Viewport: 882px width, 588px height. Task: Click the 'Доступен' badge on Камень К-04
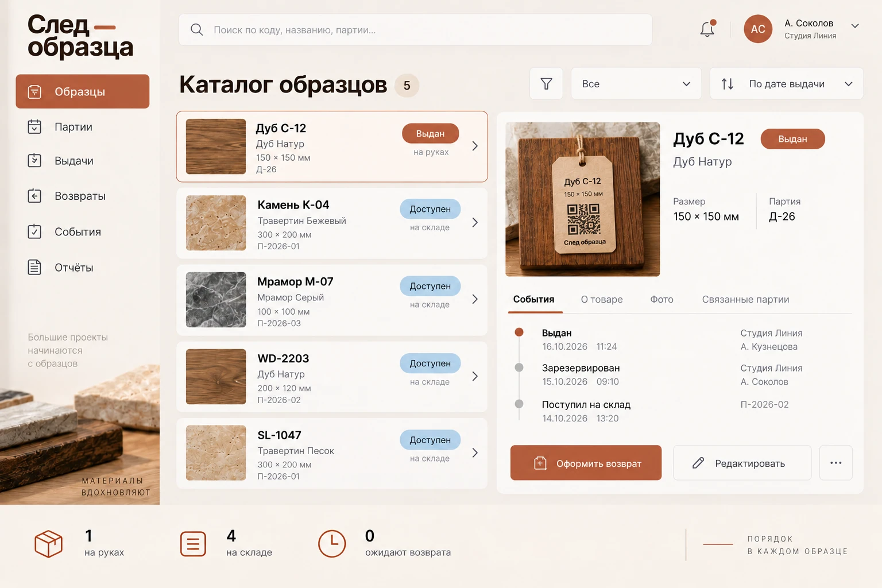pyautogui.click(x=430, y=209)
